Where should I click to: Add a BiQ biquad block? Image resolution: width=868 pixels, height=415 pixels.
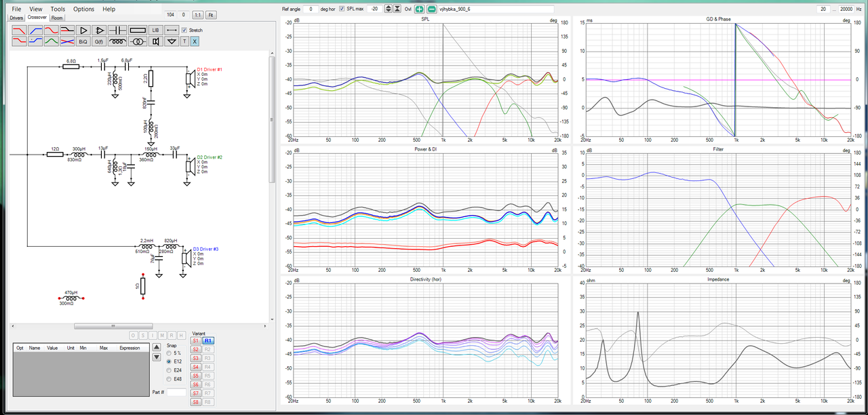tap(83, 41)
